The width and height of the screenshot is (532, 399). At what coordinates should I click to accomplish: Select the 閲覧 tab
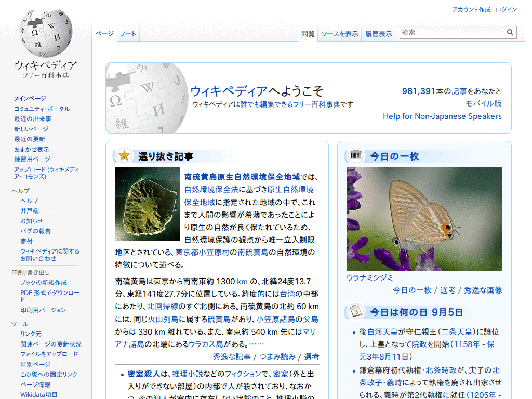click(308, 34)
